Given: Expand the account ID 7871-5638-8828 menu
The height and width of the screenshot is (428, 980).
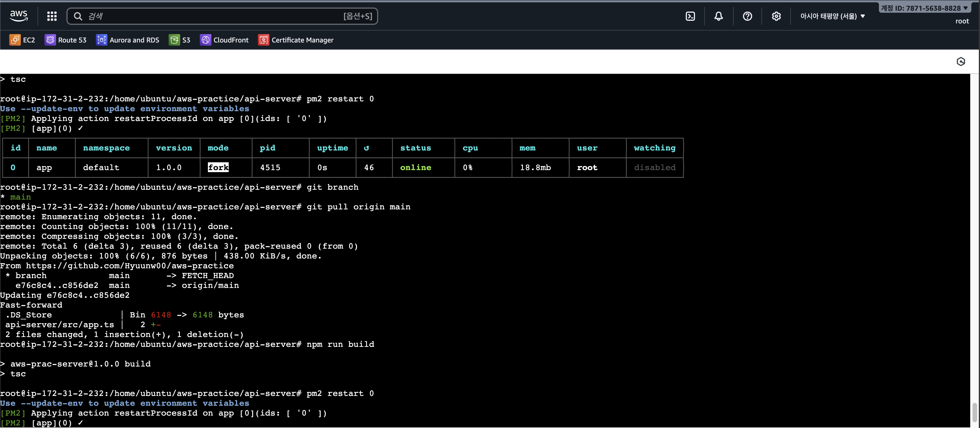Looking at the screenshot, I should pyautogui.click(x=924, y=8).
